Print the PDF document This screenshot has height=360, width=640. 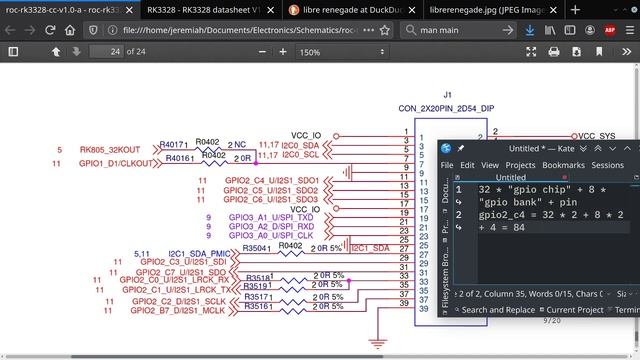click(554, 52)
